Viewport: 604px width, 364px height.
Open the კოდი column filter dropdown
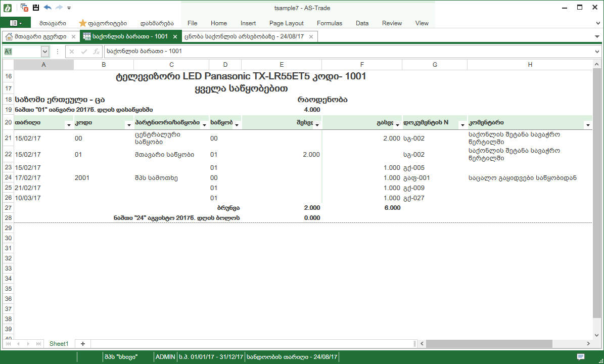pyautogui.click(x=129, y=125)
